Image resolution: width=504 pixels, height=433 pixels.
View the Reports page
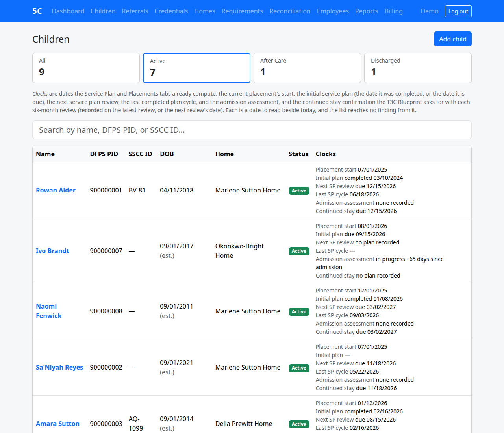(367, 11)
